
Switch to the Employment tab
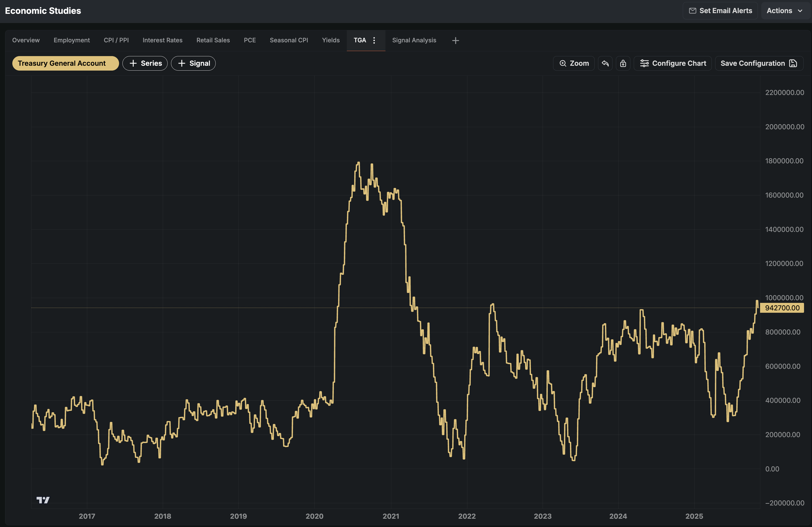click(72, 40)
